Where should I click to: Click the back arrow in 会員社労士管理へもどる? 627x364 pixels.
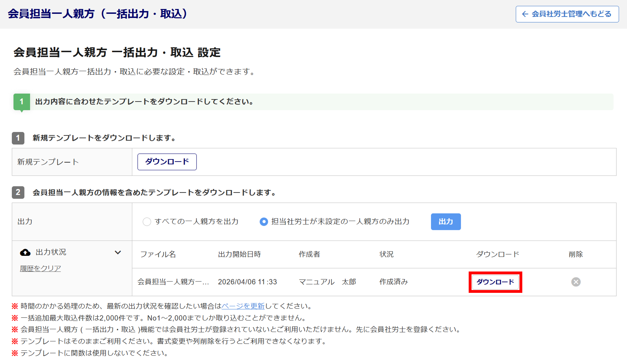tap(525, 14)
